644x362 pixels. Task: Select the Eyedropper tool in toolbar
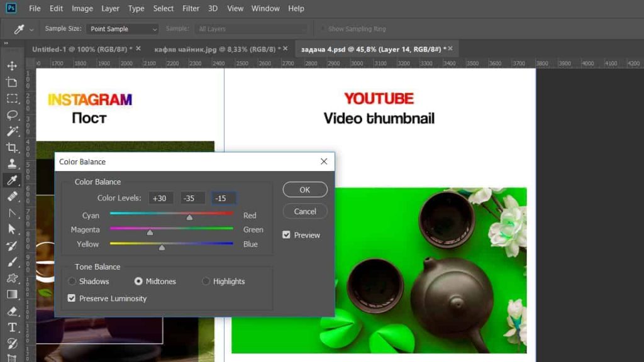pyautogui.click(x=12, y=180)
